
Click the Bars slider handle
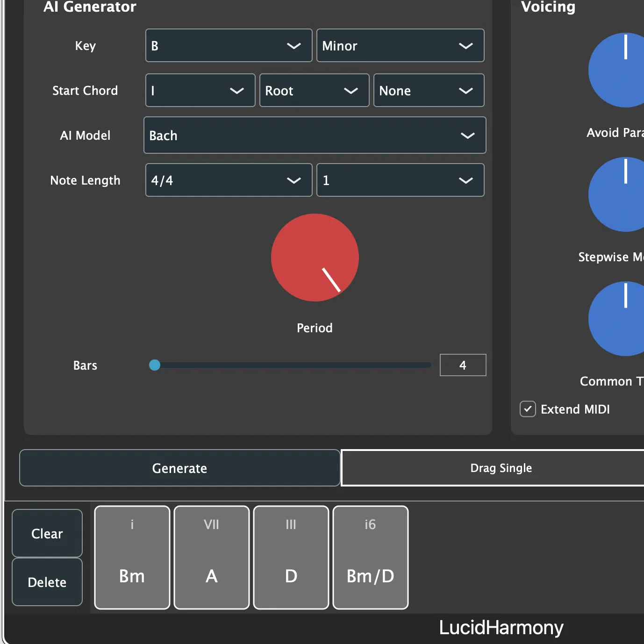click(x=155, y=365)
